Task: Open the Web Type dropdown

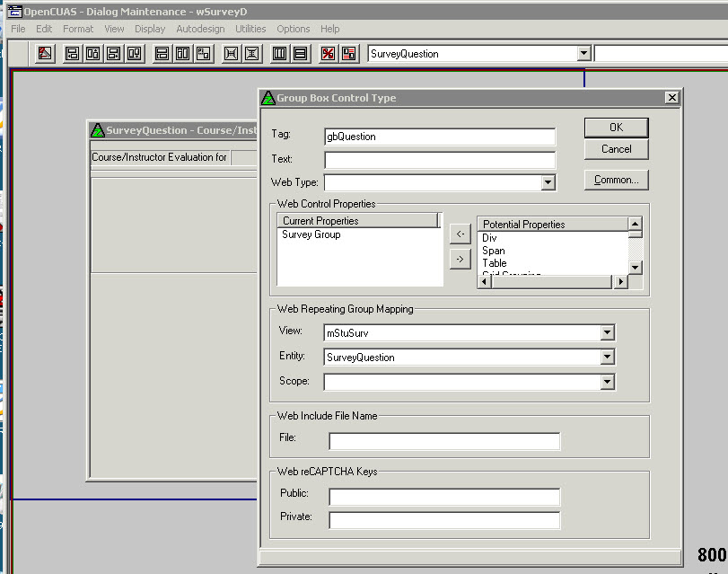Action: [548, 183]
